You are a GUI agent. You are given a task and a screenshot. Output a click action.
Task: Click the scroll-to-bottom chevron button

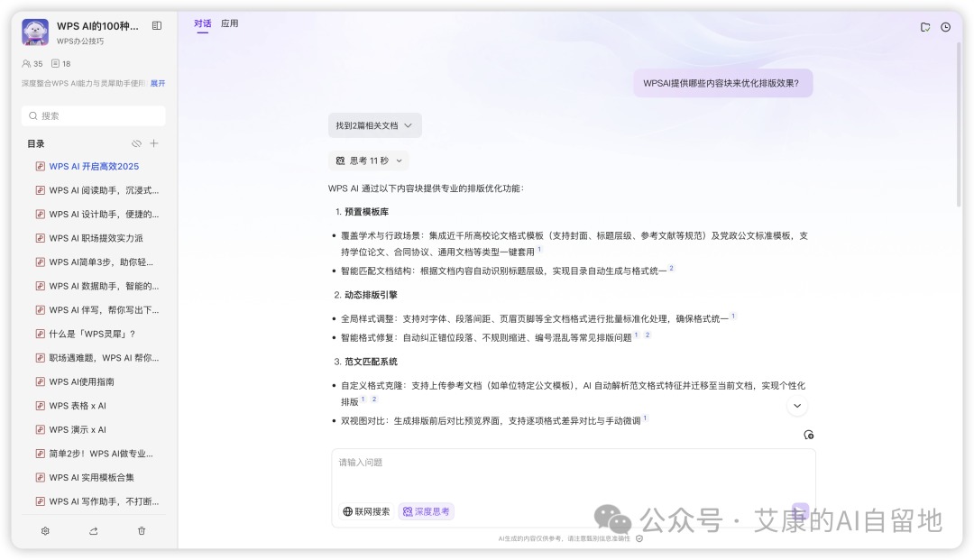click(x=797, y=406)
